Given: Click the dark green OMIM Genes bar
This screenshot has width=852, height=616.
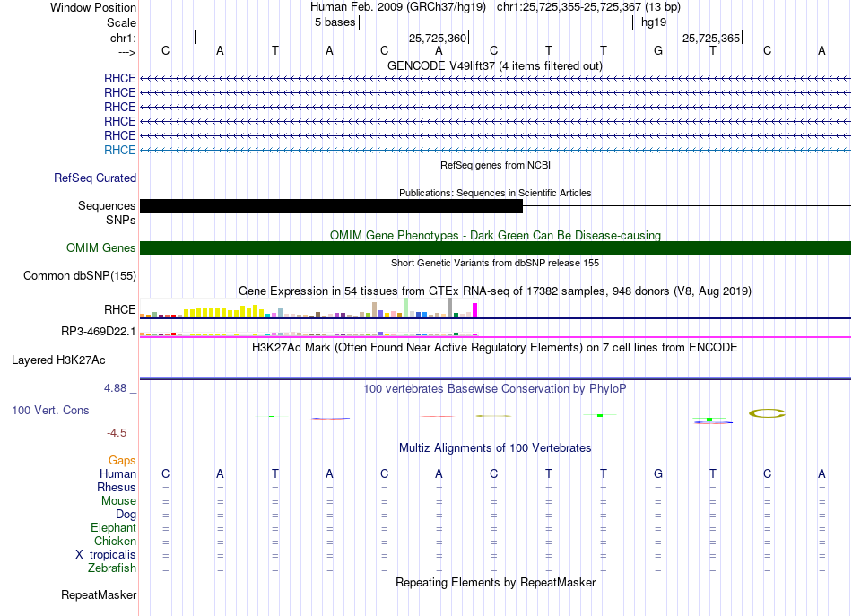Looking at the screenshot, I should tap(495, 247).
